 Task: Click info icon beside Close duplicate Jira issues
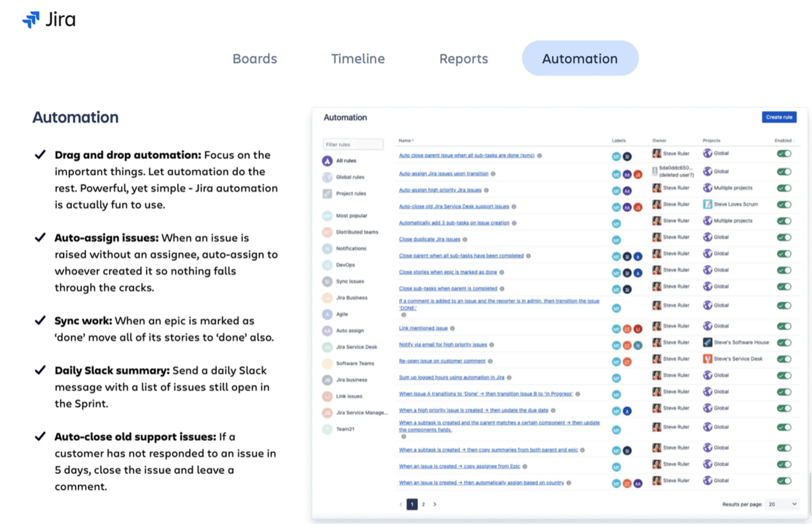click(465, 239)
